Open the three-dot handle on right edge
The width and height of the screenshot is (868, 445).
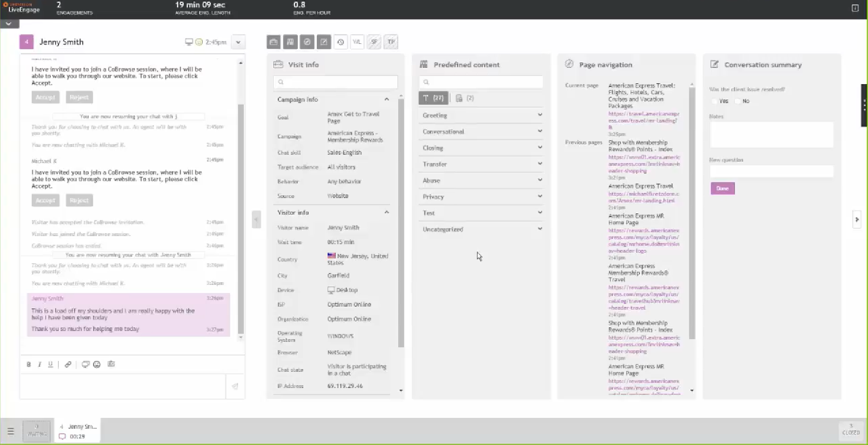coord(864,105)
